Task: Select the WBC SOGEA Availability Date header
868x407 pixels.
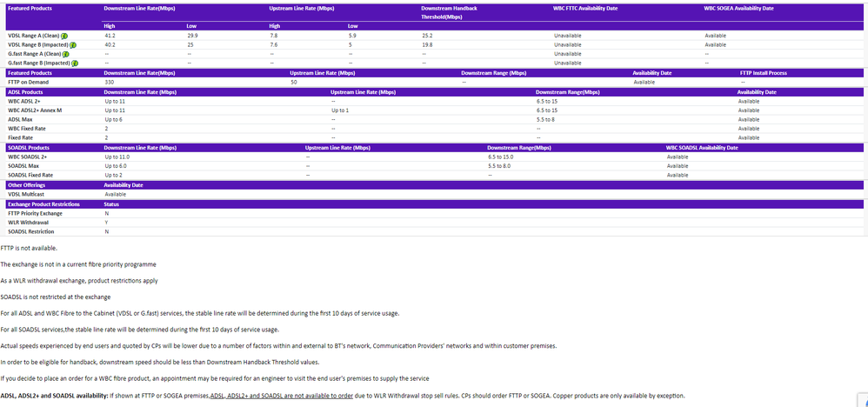Action: tap(738, 8)
